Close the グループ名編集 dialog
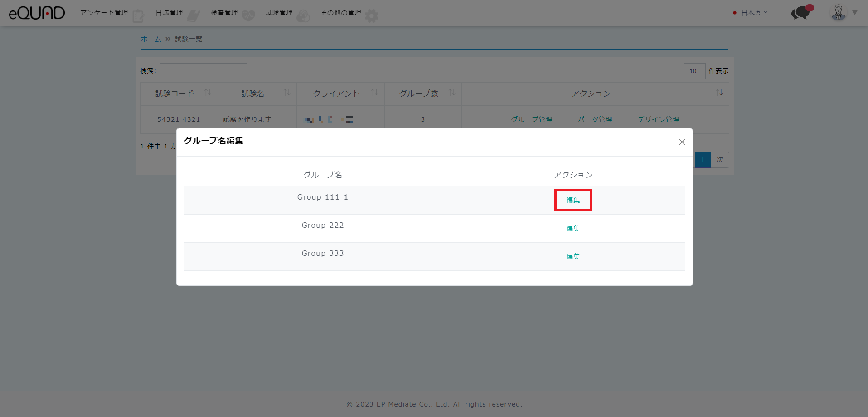This screenshot has height=417, width=868. 682,142
